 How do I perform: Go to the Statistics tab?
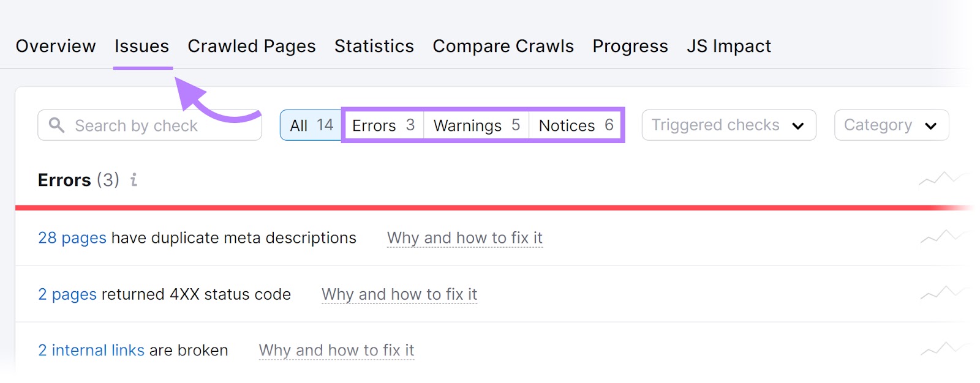point(374,46)
